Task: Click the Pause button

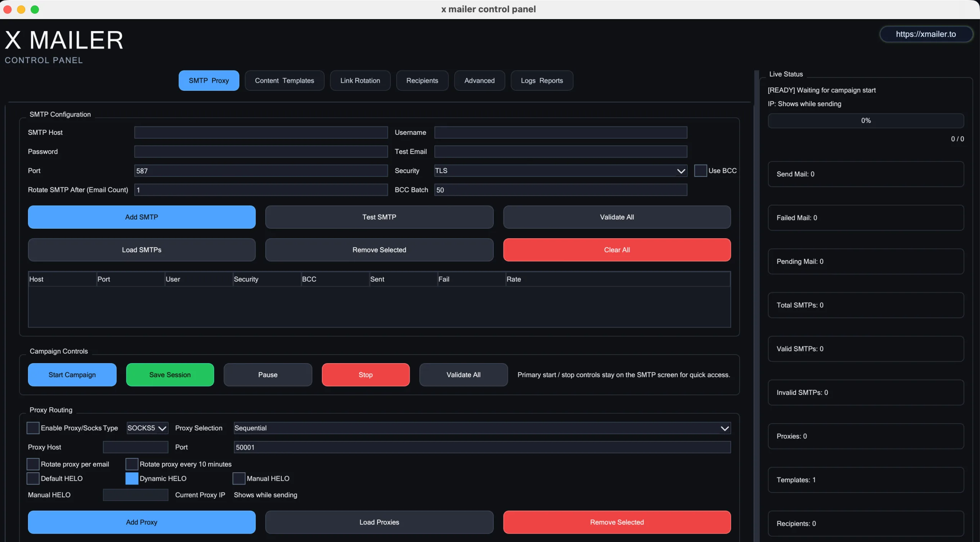Action: point(268,375)
